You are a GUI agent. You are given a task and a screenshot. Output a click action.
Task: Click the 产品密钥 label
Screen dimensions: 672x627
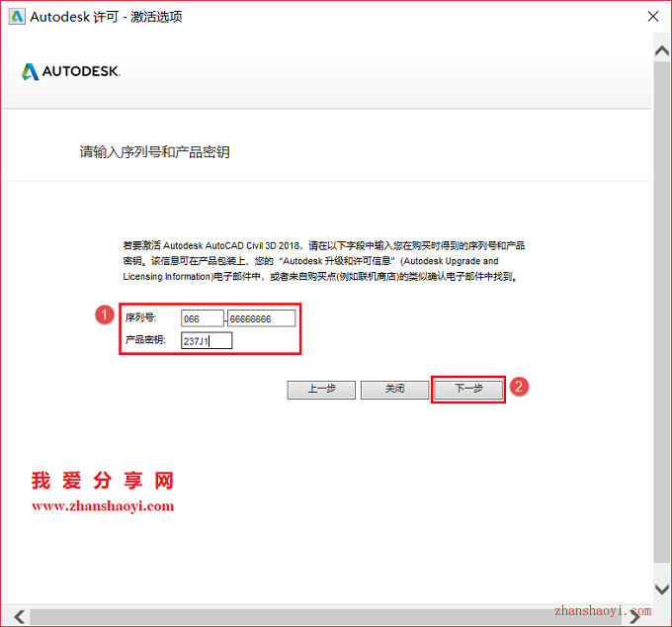point(145,340)
